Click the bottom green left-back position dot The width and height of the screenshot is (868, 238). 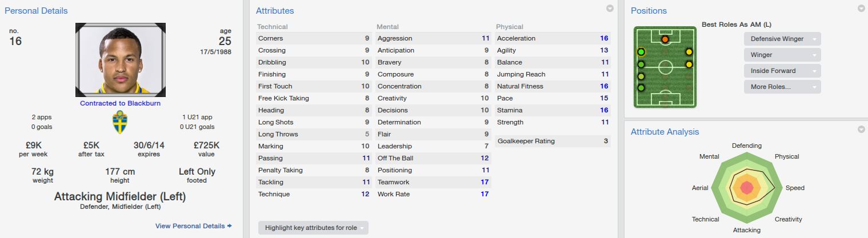coord(641,88)
